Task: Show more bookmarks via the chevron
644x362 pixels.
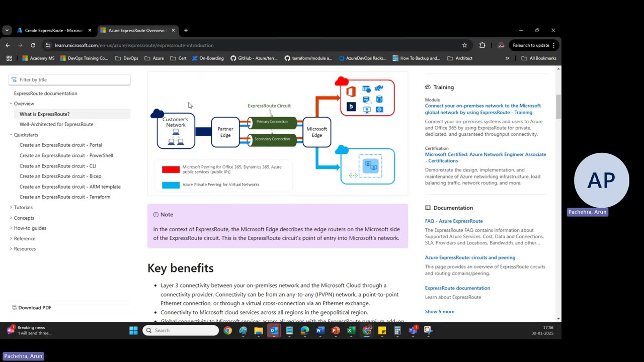Action: 507,58
